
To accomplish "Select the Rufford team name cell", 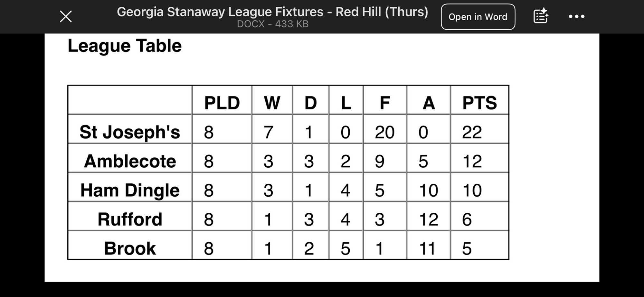I will [130, 219].
